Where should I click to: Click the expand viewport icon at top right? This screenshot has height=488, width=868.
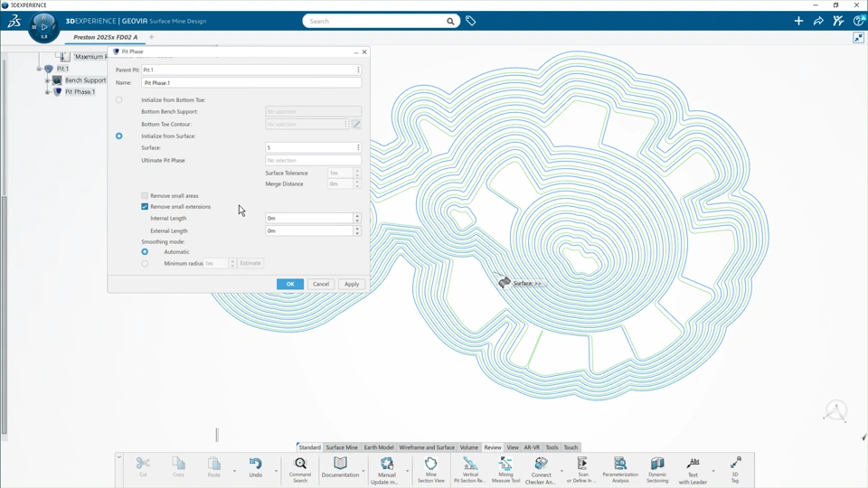(859, 38)
